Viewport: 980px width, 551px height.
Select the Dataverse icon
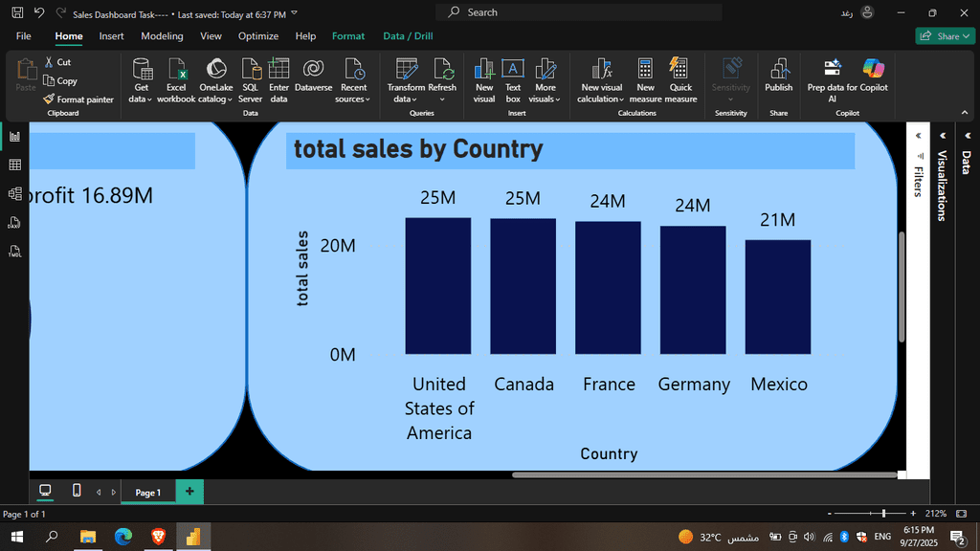[x=313, y=70]
